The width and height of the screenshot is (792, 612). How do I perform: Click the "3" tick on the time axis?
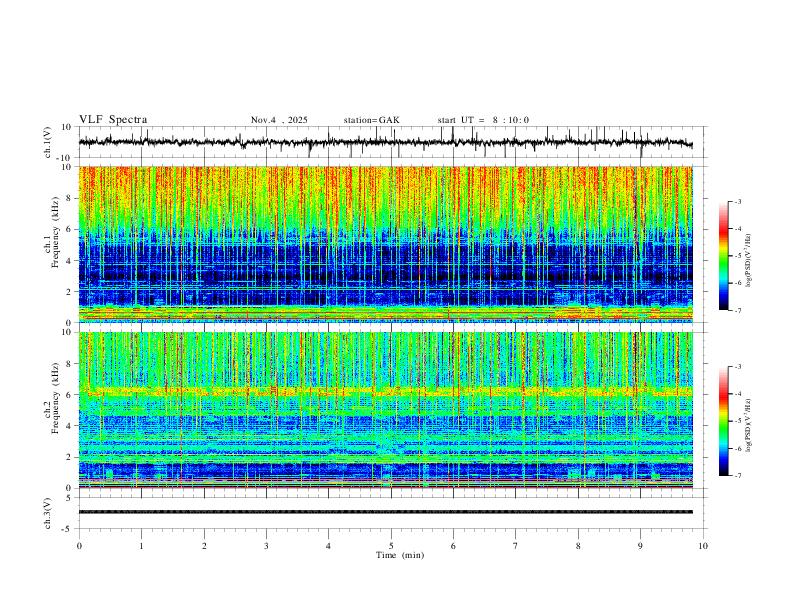(266, 546)
